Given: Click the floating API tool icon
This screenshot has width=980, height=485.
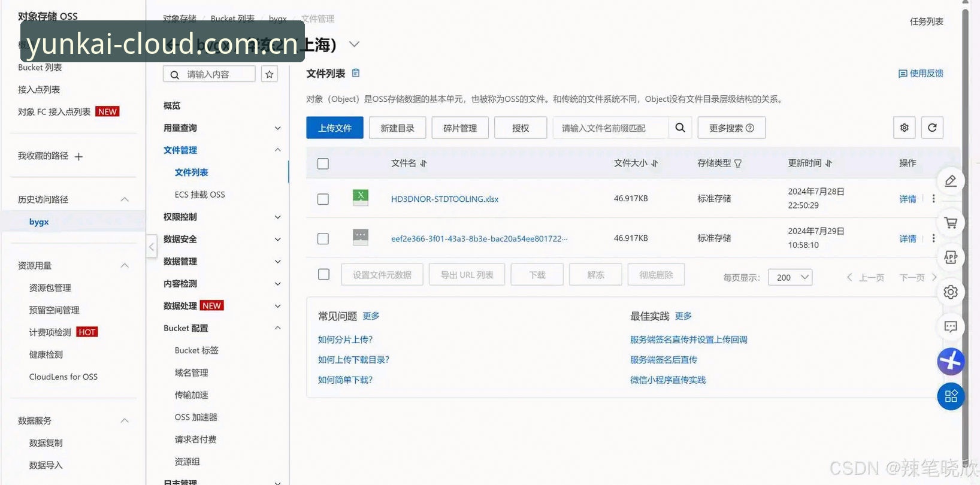Looking at the screenshot, I should 951,257.
